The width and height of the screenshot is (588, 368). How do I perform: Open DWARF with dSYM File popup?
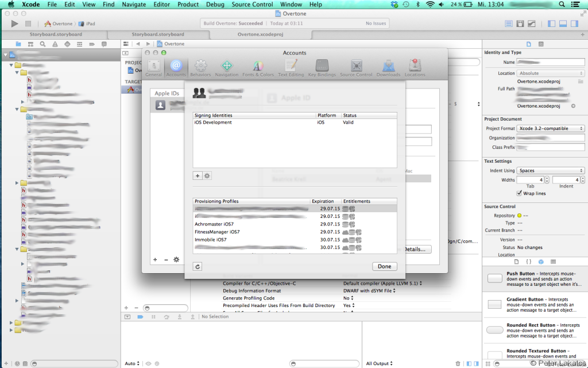pyautogui.click(x=369, y=291)
